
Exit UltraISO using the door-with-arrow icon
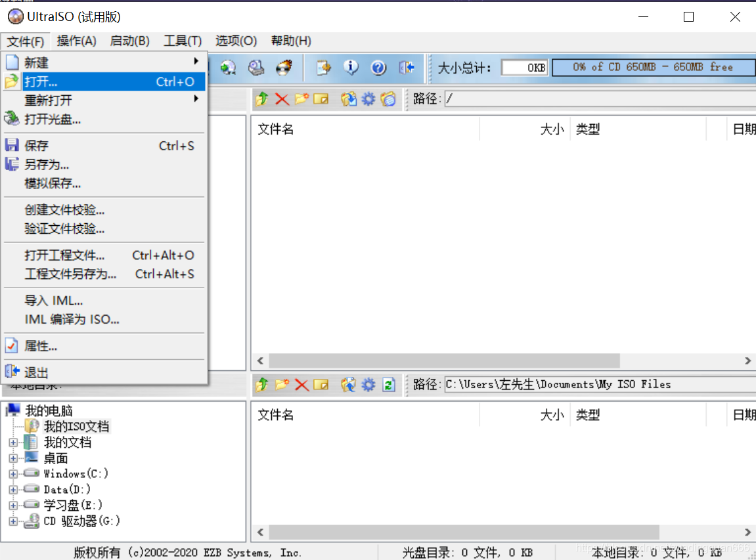407,68
